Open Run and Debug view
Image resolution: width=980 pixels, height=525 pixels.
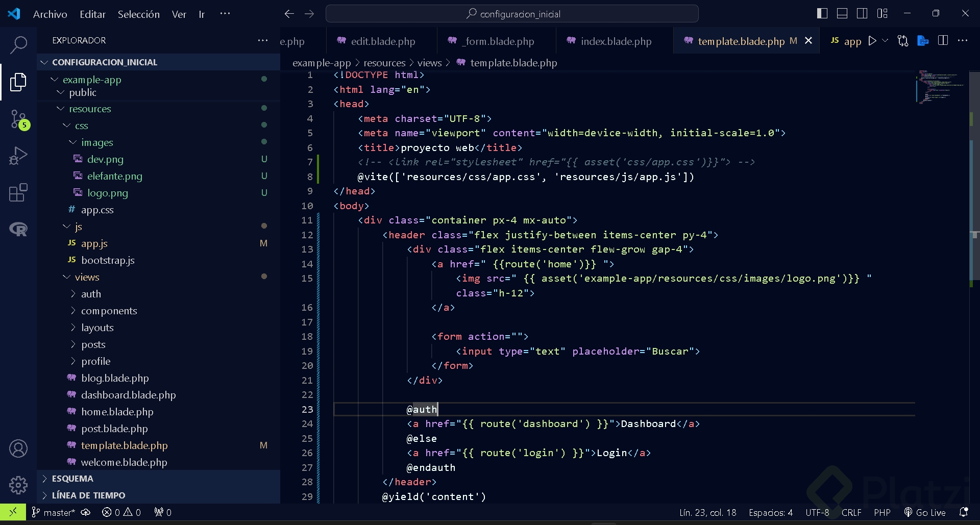18,156
